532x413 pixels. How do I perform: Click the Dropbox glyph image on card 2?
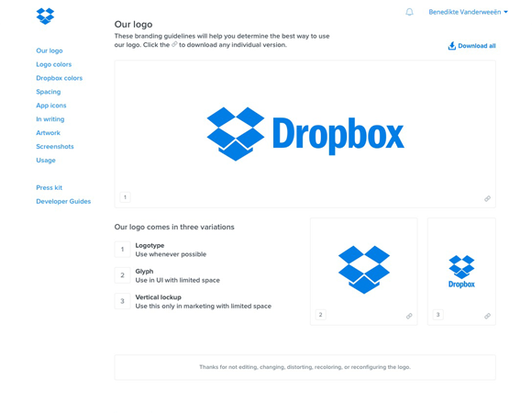(364, 270)
